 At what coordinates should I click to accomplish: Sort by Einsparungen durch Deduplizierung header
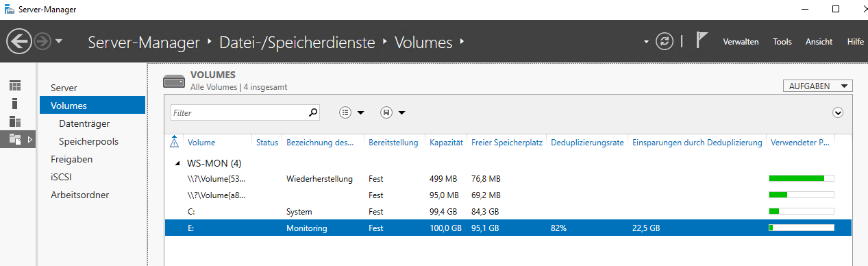point(697,143)
